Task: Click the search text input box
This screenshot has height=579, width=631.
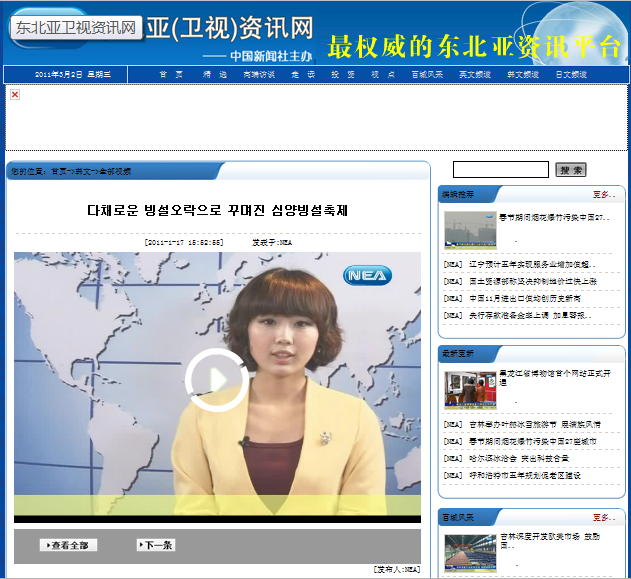Action: (x=500, y=169)
